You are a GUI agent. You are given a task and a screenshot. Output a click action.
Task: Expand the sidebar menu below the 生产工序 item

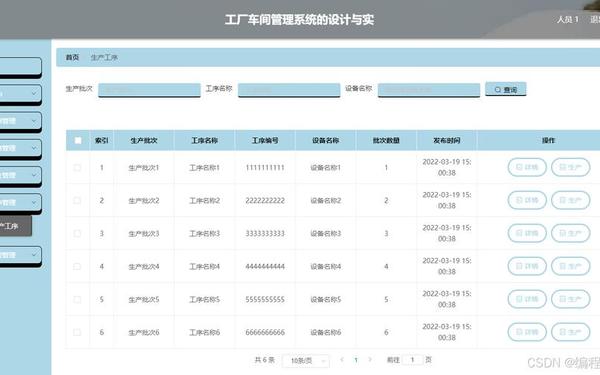click(20, 255)
